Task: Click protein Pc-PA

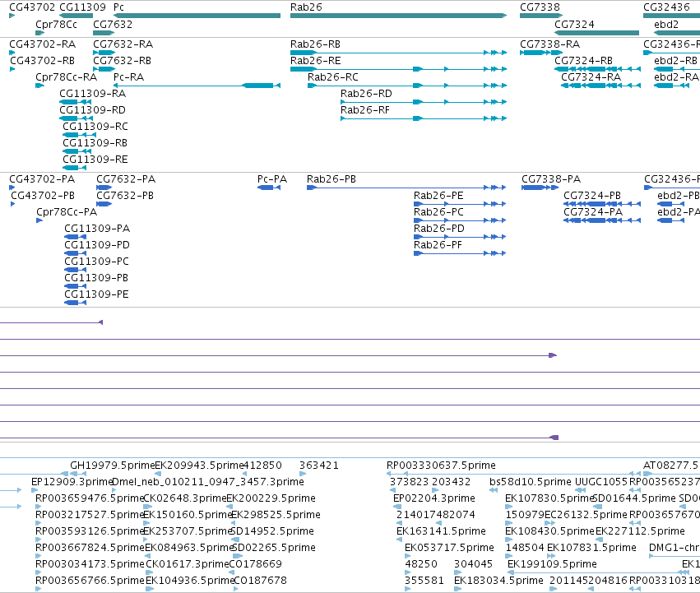Action: pos(269,188)
